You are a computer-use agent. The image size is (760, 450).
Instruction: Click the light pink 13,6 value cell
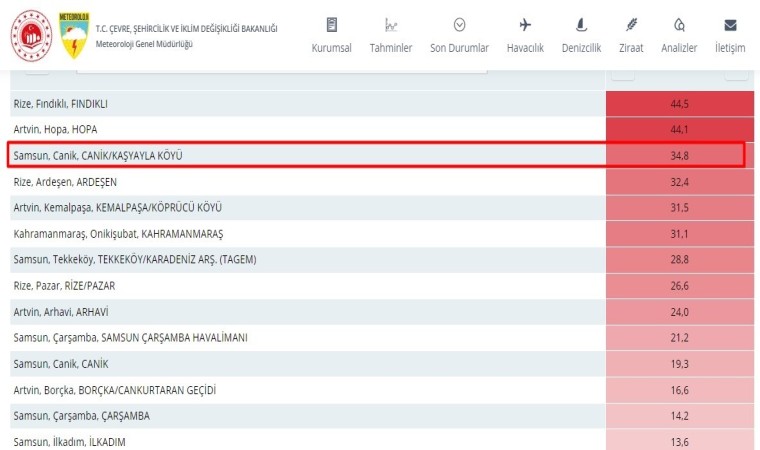[679, 441]
